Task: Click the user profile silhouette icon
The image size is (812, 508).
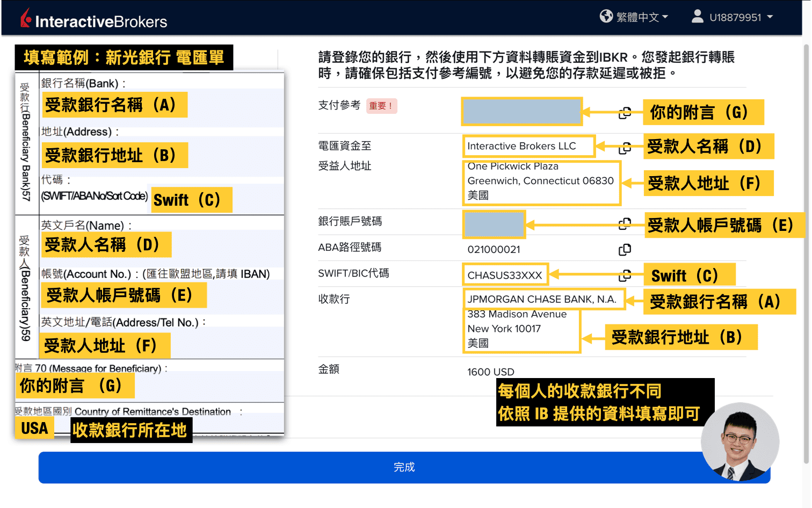Action: coord(697,17)
